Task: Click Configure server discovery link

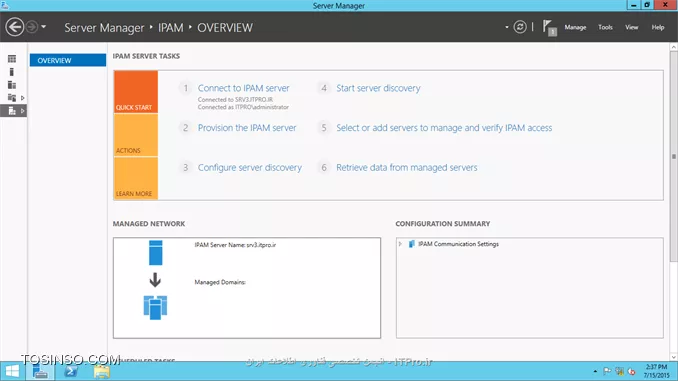Action: 249,168
